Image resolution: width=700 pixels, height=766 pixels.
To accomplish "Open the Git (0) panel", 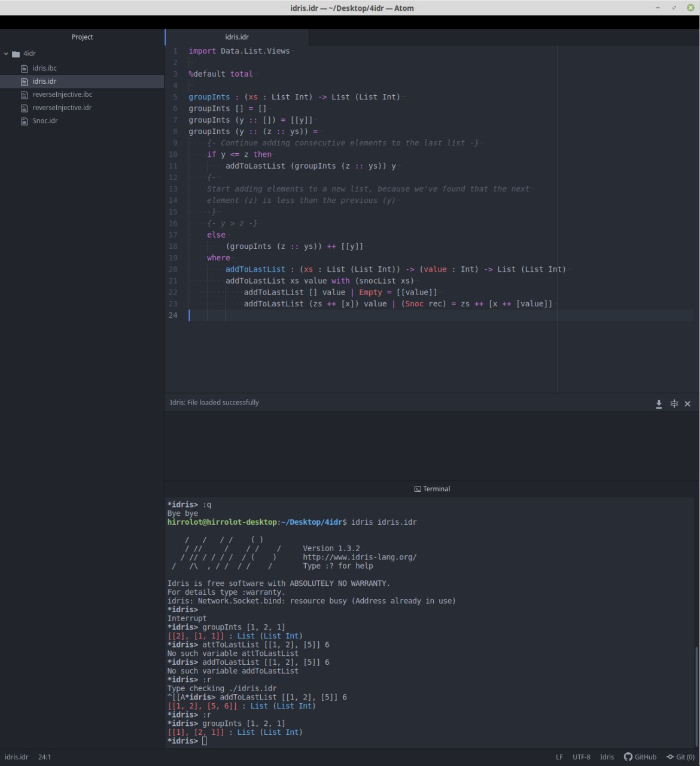I will click(681, 757).
